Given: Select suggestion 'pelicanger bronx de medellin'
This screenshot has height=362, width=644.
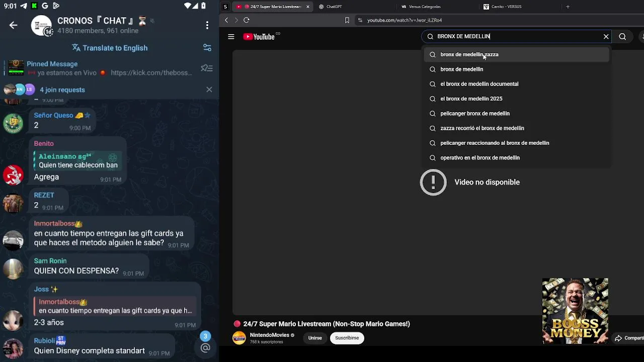Looking at the screenshot, I should pyautogui.click(x=517, y=114).
